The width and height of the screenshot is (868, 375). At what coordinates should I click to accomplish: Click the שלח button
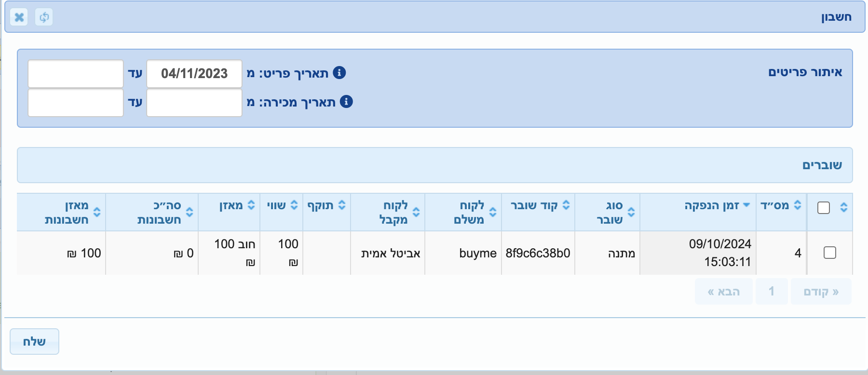(x=34, y=342)
